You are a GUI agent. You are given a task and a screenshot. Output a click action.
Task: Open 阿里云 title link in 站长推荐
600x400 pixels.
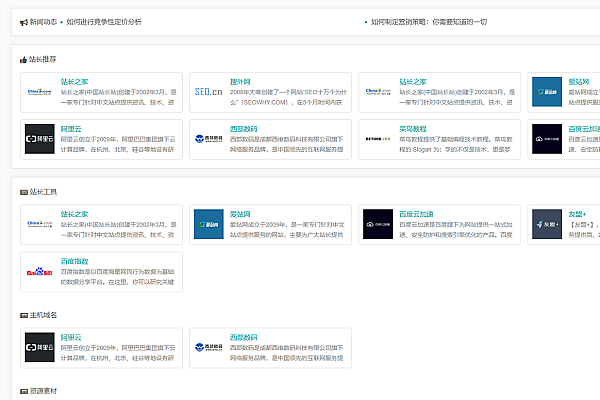click(x=71, y=129)
